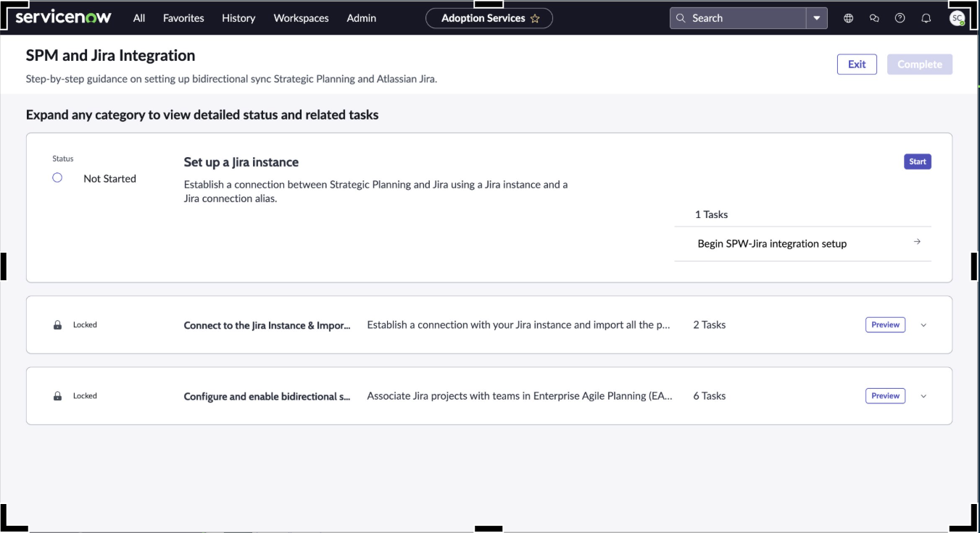This screenshot has height=533, width=980.
Task: Preview Connect to the Jira Instance category
Action: pyautogui.click(x=885, y=324)
